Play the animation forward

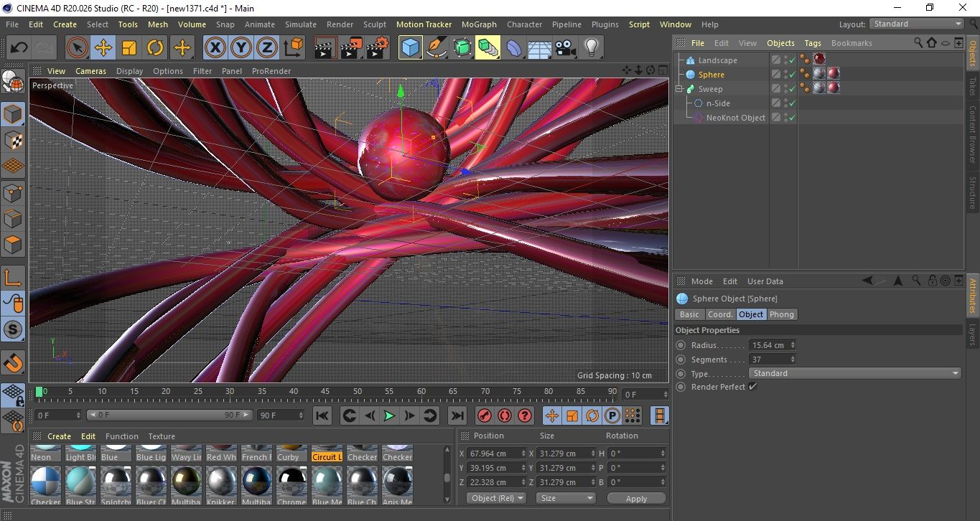pos(389,416)
